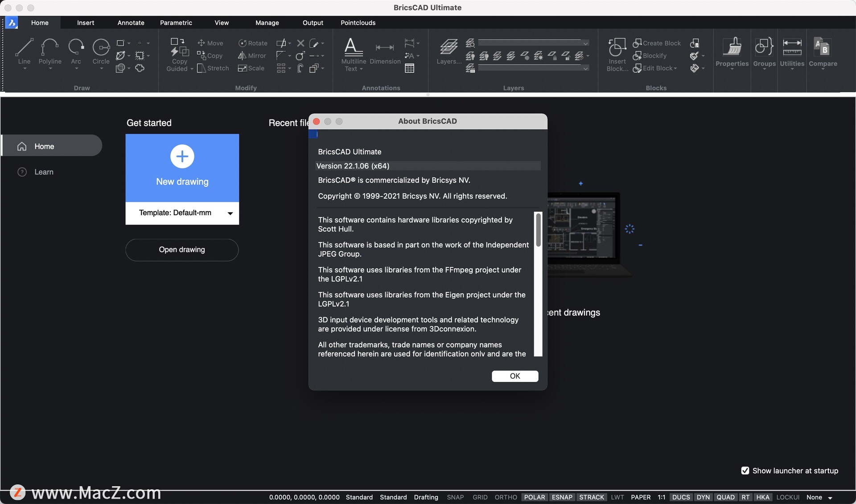Click the Stretch tool

point(213,68)
